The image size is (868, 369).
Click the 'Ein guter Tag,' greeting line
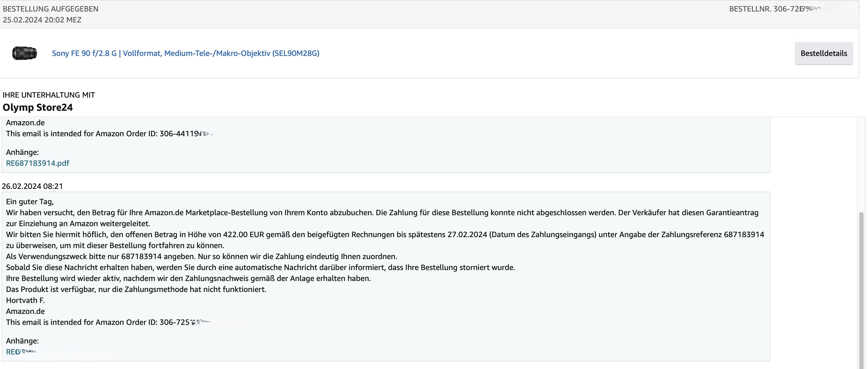pyautogui.click(x=30, y=202)
